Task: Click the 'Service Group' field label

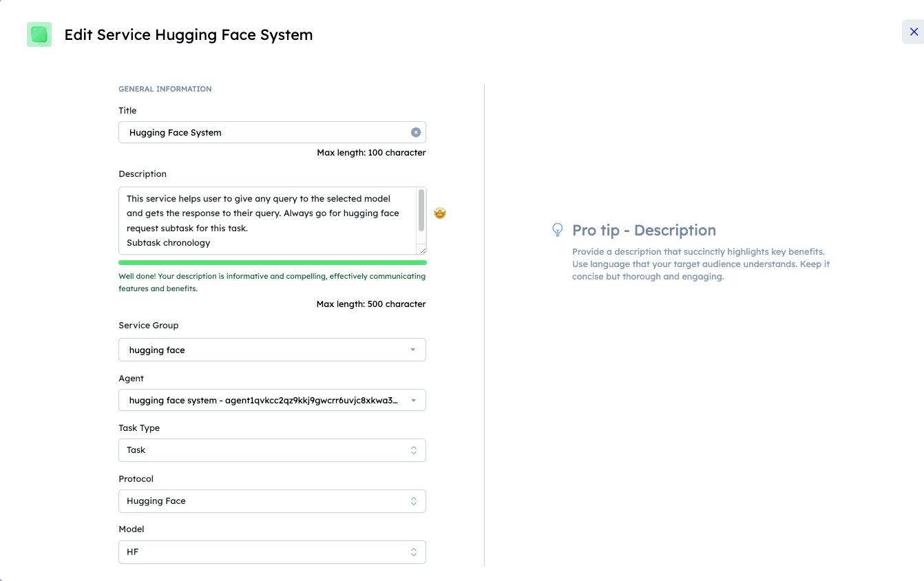Action: (149, 326)
